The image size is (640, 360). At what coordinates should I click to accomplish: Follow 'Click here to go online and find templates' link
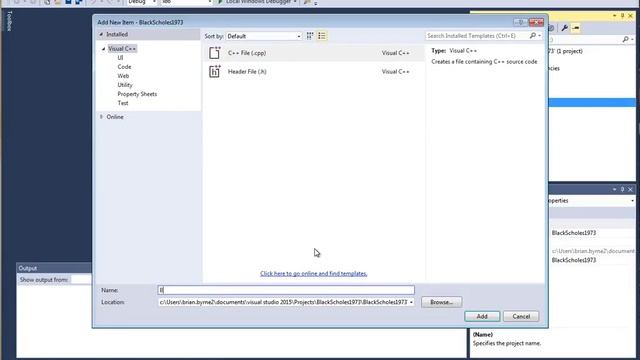click(313, 273)
